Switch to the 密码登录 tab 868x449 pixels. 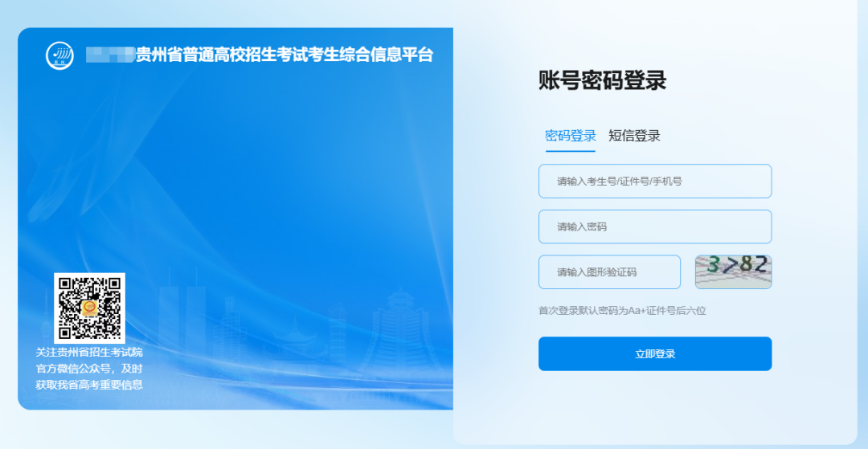tap(570, 136)
